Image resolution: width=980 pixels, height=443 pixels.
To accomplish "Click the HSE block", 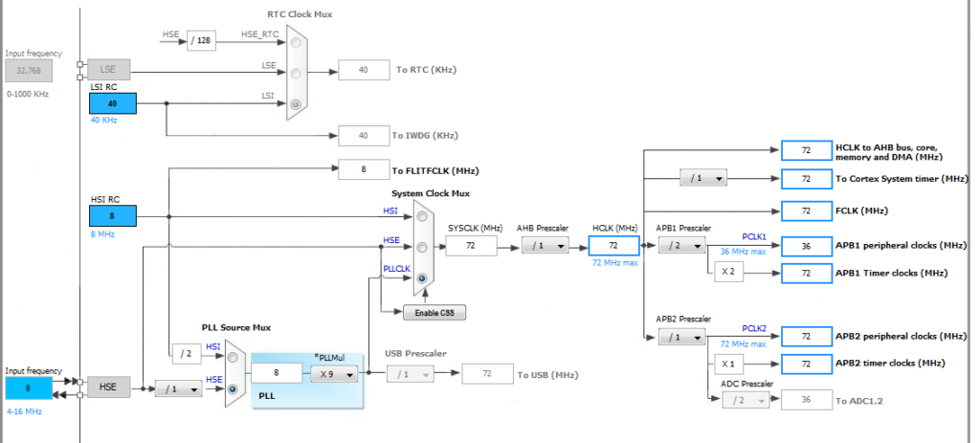I will pyautogui.click(x=108, y=386).
